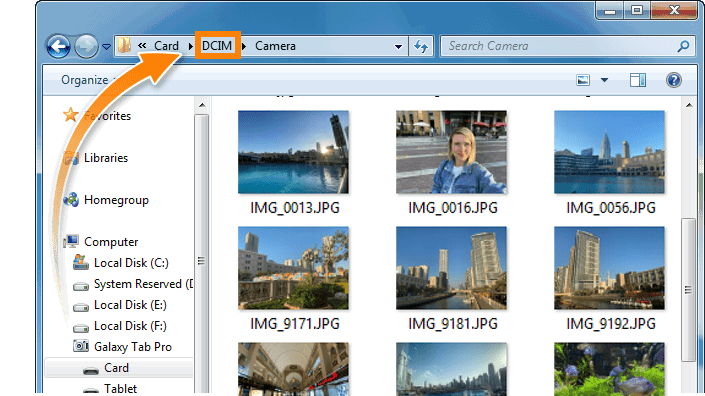The height and width of the screenshot is (396, 705).
Task: Select Homegroup in the navigation pane
Action: point(116,200)
